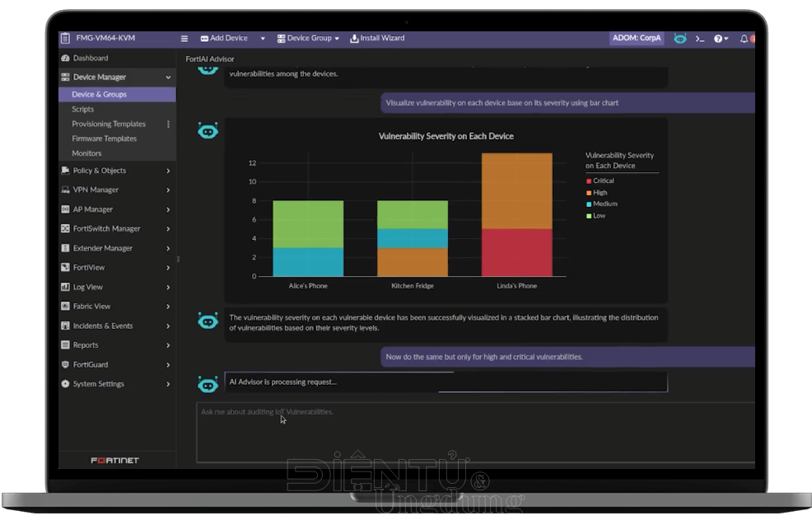Click the FortiView icon in the sidebar
Viewport: 812px width, 525px height.
click(x=65, y=267)
